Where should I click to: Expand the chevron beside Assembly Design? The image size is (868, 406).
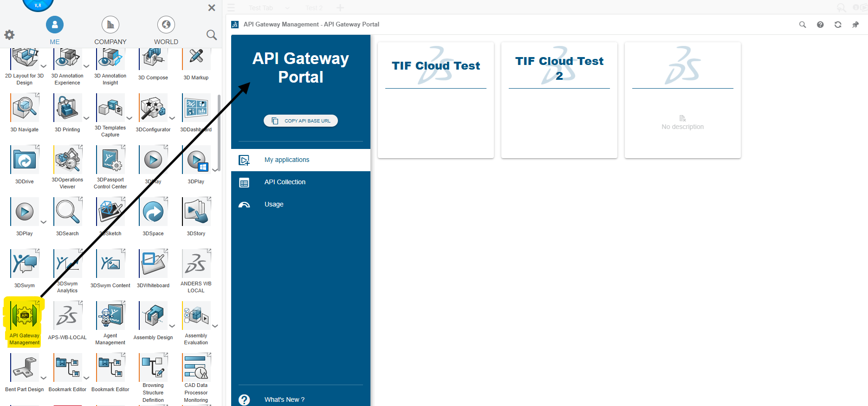(172, 326)
